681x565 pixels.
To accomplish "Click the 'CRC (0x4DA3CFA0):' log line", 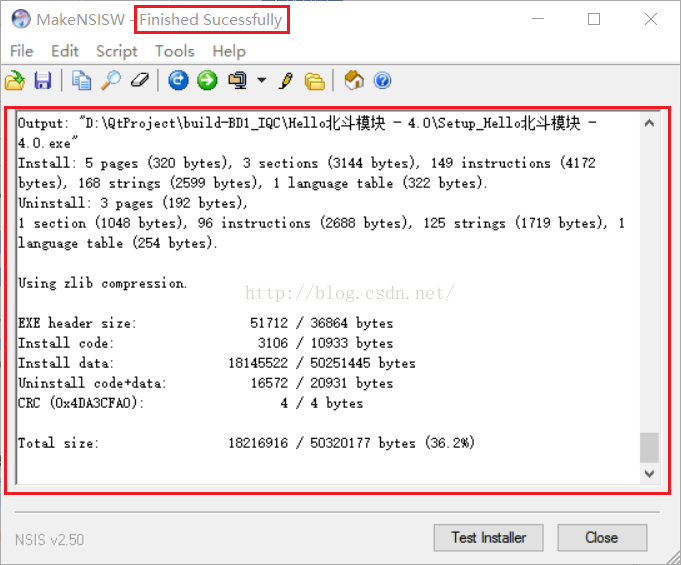I will (190, 403).
